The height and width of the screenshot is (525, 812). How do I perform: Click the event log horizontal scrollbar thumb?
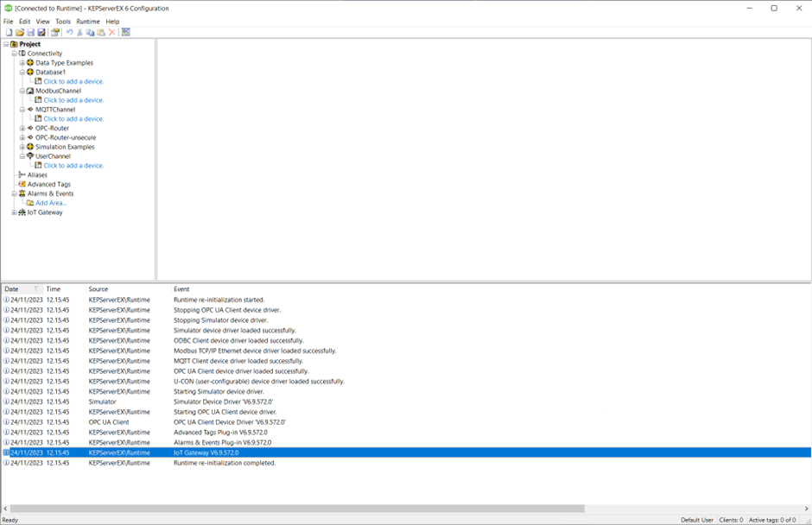tap(297, 509)
